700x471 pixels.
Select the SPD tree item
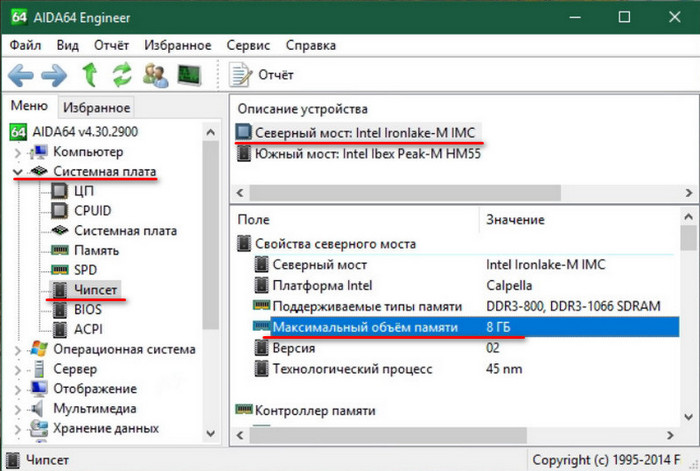(x=86, y=270)
